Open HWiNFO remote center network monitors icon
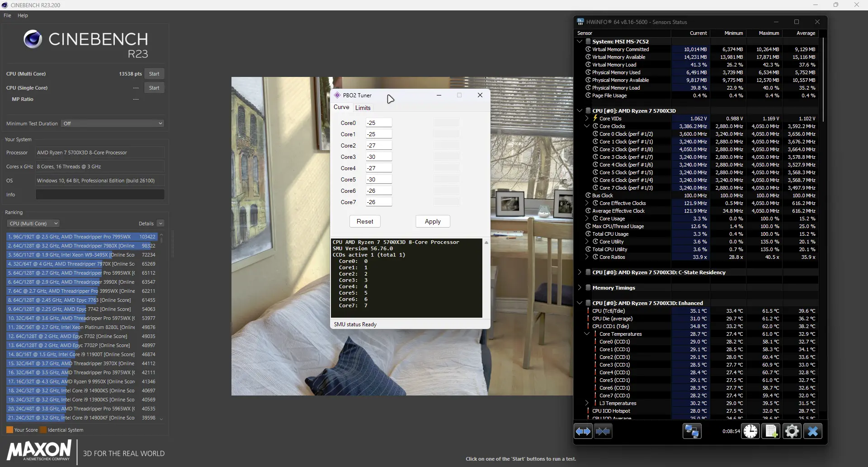 pos(692,431)
